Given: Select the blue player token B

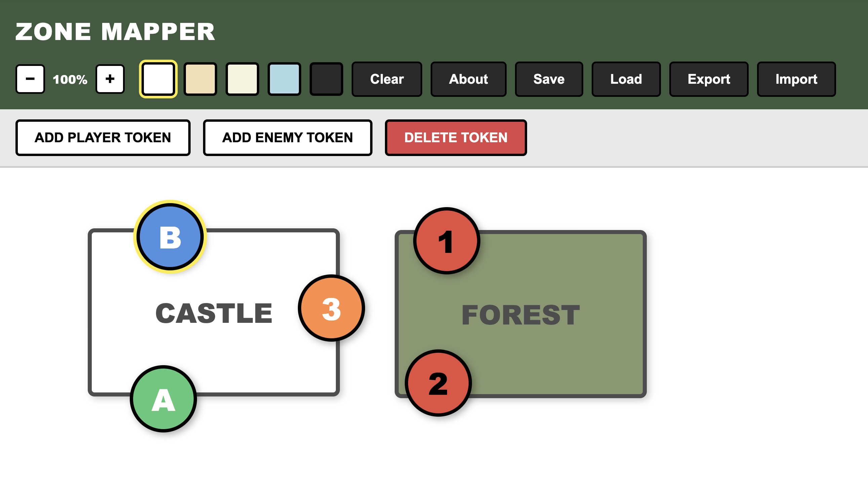Looking at the screenshot, I should point(170,237).
